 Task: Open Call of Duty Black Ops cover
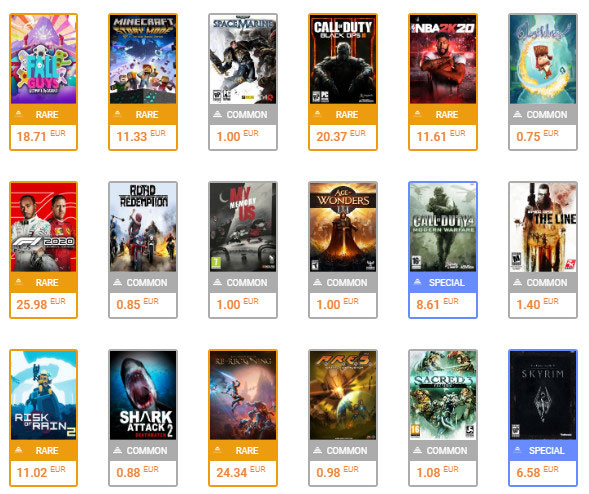pyautogui.click(x=343, y=59)
